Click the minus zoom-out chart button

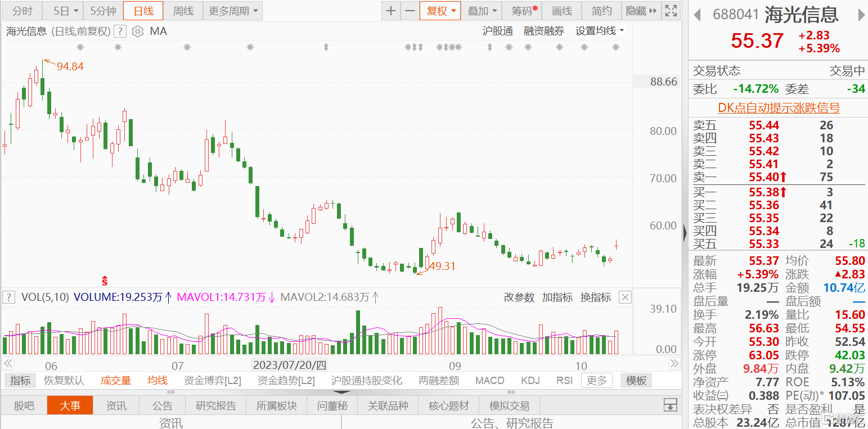click(410, 11)
